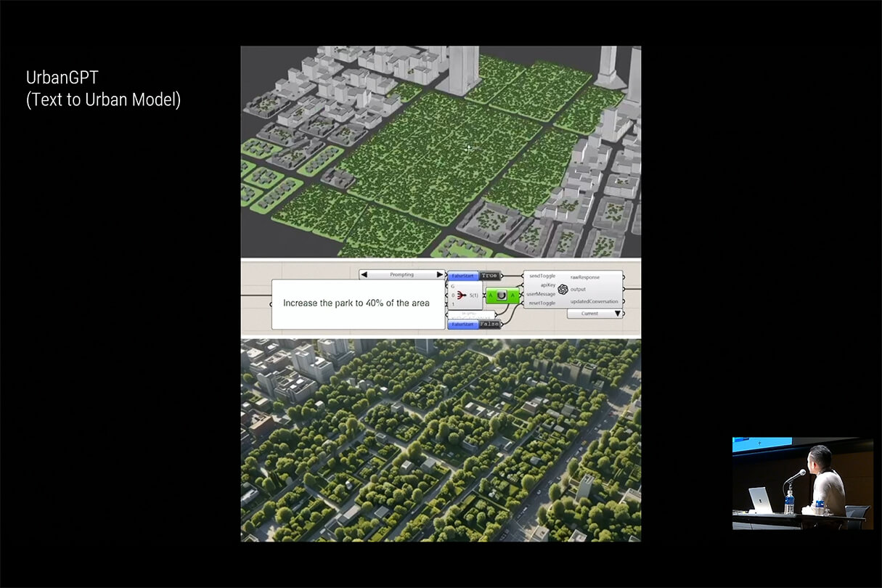Click the rawResponse output label
Screen dimensions: 882x588
pyautogui.click(x=584, y=277)
